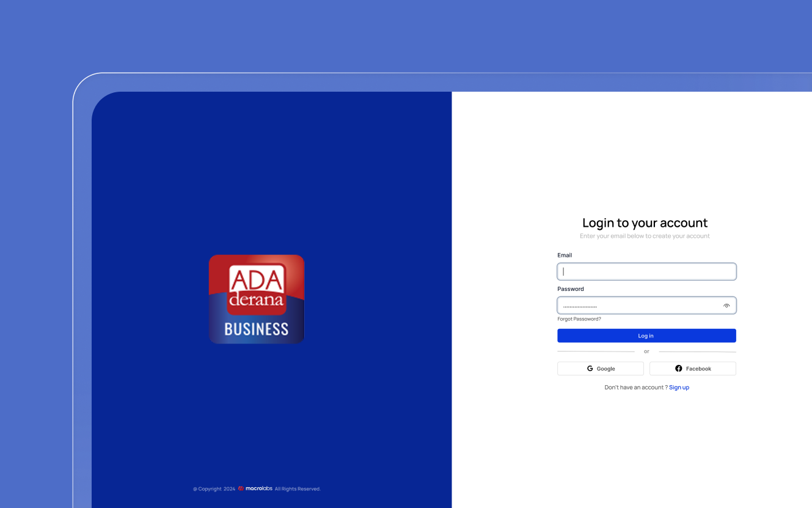This screenshot has height=508, width=812.
Task: Click the 'Login to your account' heading
Action: 645,223
